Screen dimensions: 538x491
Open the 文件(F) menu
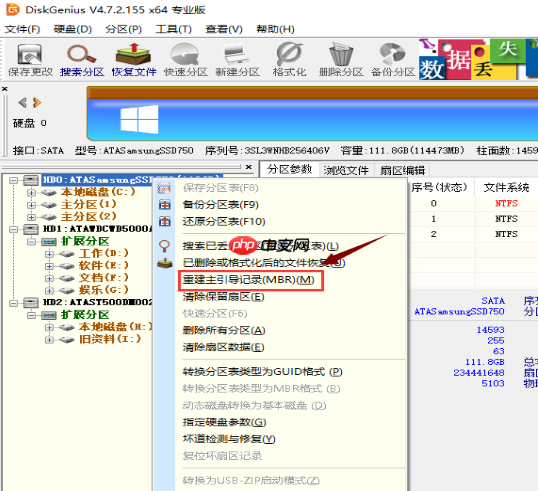(22, 29)
